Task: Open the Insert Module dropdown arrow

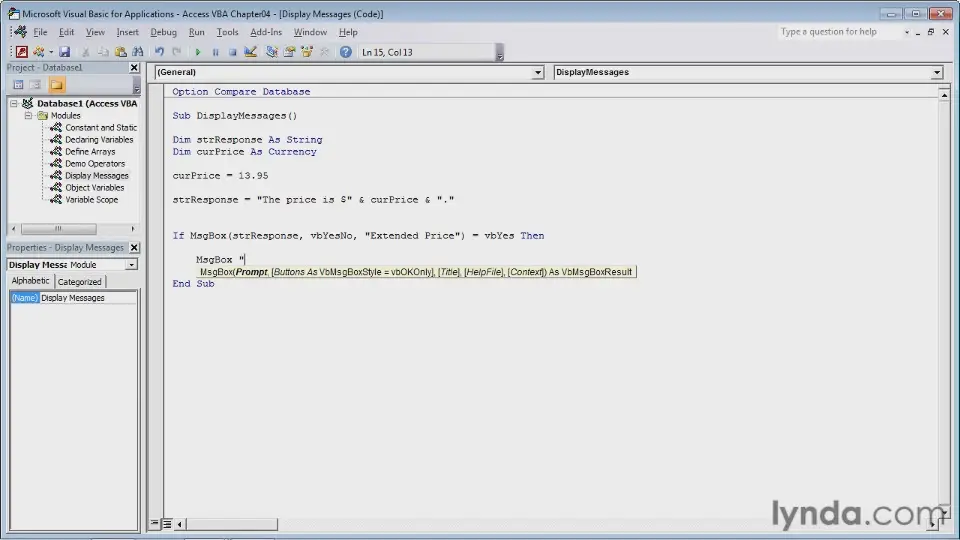Action: (x=51, y=52)
